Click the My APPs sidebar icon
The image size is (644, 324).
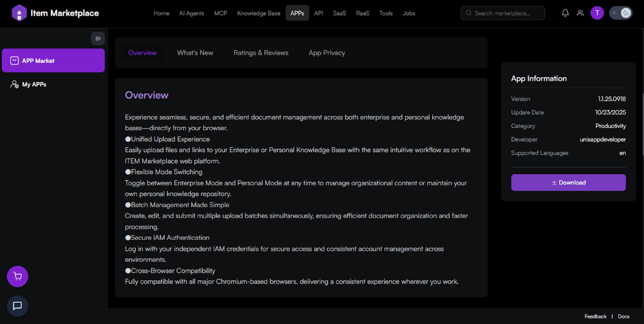(15, 84)
